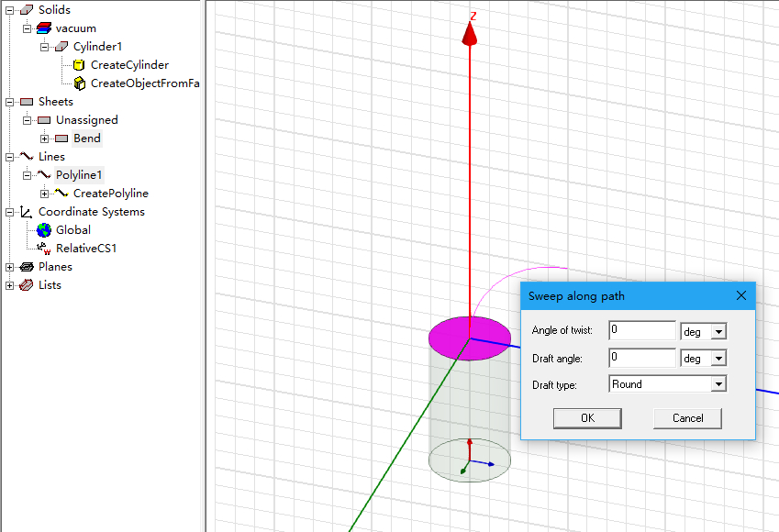Collapse the Solids tree node
Viewport: 779px width, 532px height.
[9, 10]
